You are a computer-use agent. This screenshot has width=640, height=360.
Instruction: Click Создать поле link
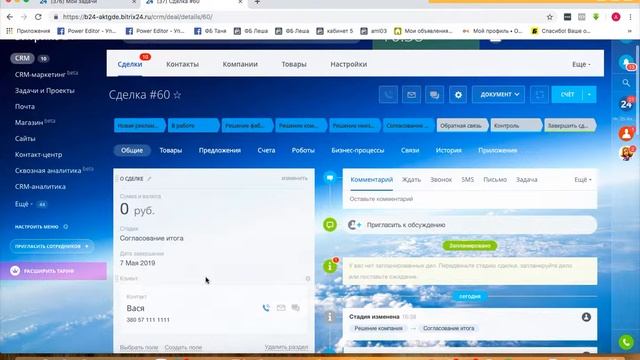[x=183, y=347]
